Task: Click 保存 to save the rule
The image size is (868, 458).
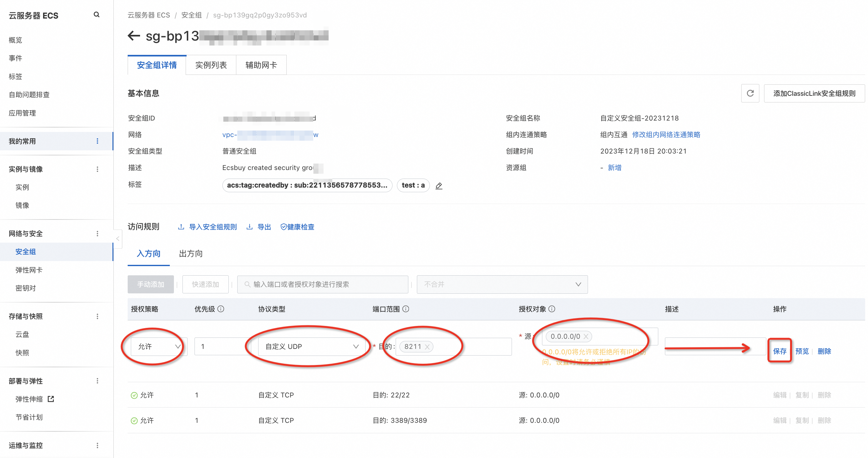Action: pyautogui.click(x=779, y=351)
